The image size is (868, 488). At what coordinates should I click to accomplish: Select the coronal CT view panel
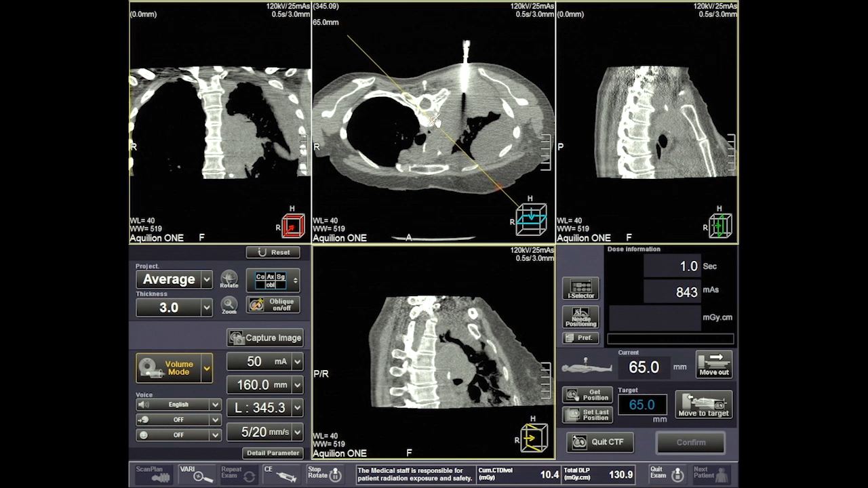[x=220, y=122]
